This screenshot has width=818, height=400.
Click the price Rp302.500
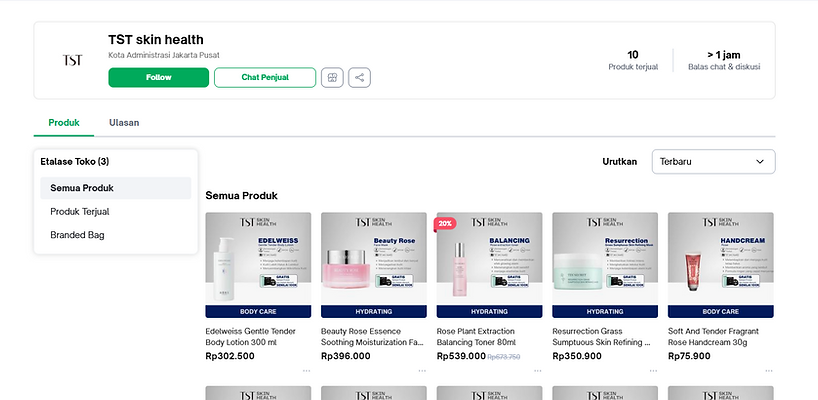(230, 356)
